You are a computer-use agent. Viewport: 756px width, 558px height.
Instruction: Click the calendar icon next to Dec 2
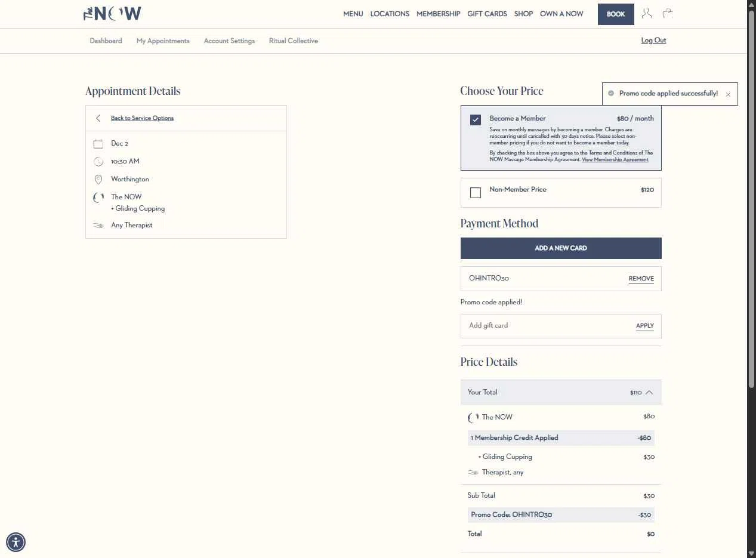point(98,144)
